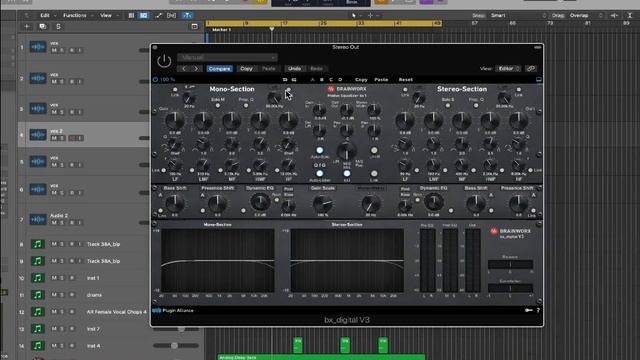Screen dimensions: 640x360
Task: Toggle the list editors view icon
Action: (131, 16)
